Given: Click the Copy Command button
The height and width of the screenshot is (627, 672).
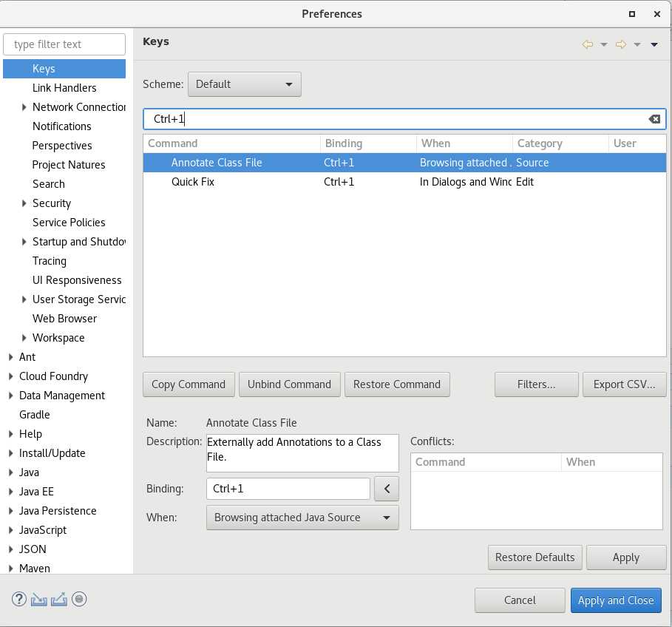Looking at the screenshot, I should 189,384.
